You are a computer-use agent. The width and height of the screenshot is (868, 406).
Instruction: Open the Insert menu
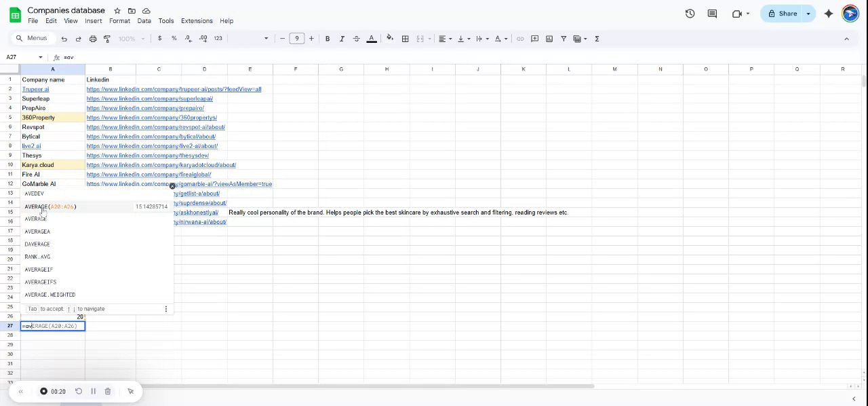[94, 21]
